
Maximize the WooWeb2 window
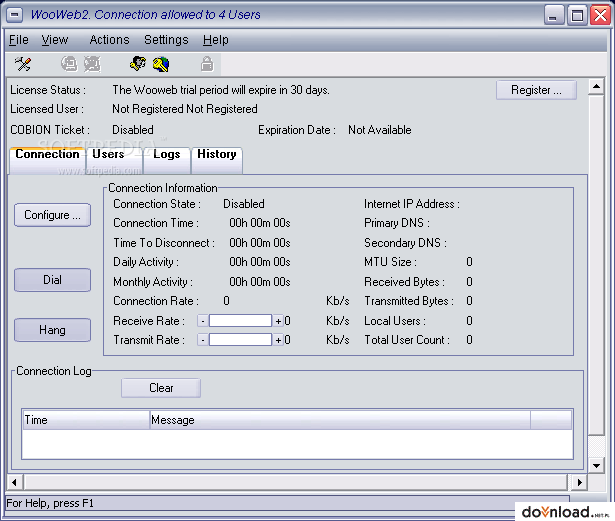click(577, 15)
